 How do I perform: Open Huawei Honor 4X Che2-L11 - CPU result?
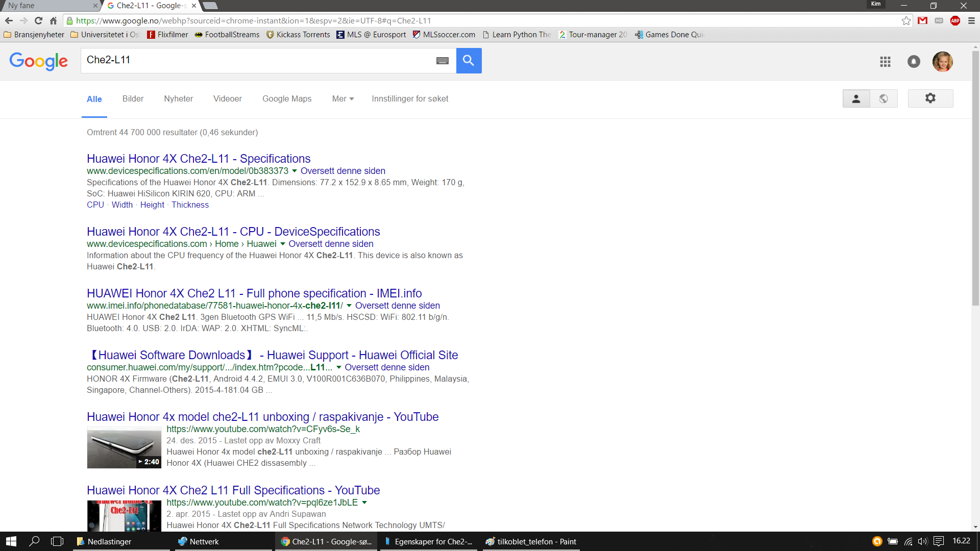(233, 232)
